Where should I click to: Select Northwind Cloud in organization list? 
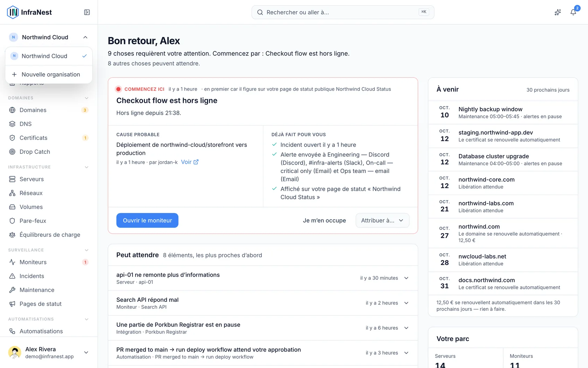click(x=49, y=56)
